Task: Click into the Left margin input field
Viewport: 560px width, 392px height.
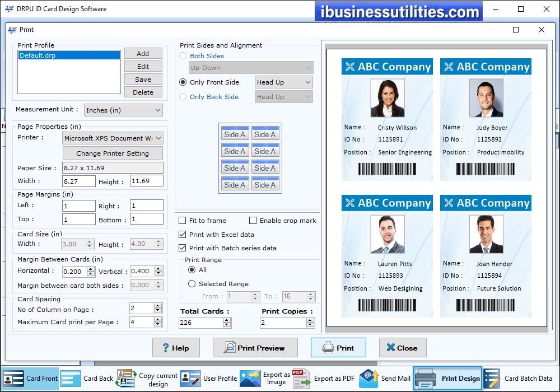Action: [78, 206]
